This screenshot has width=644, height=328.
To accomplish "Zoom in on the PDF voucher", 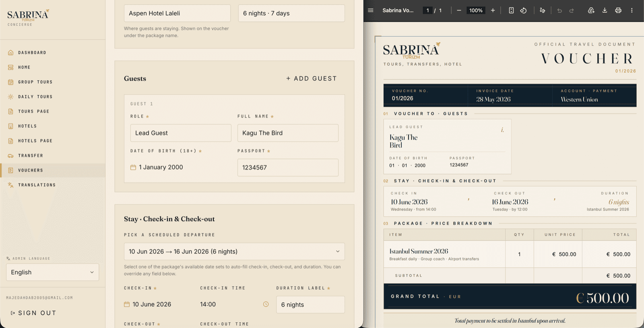I will point(493,10).
